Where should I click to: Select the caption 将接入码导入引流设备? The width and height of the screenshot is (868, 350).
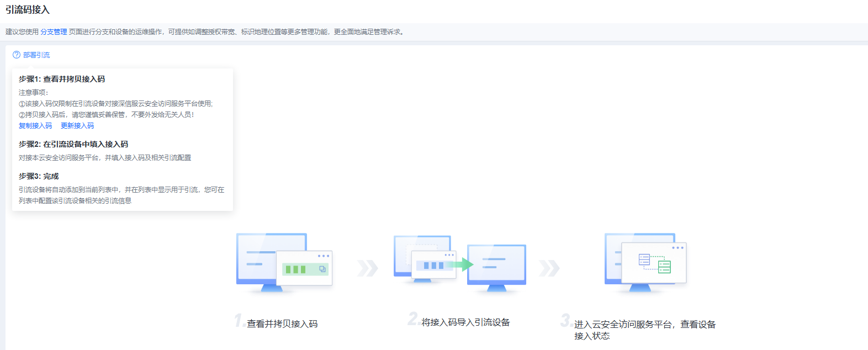point(465,322)
